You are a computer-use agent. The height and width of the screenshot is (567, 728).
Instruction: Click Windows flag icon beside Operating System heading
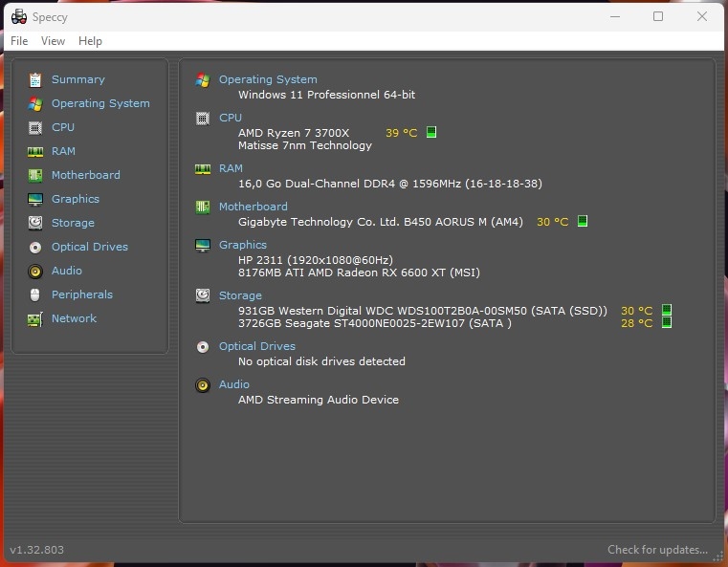coord(203,79)
